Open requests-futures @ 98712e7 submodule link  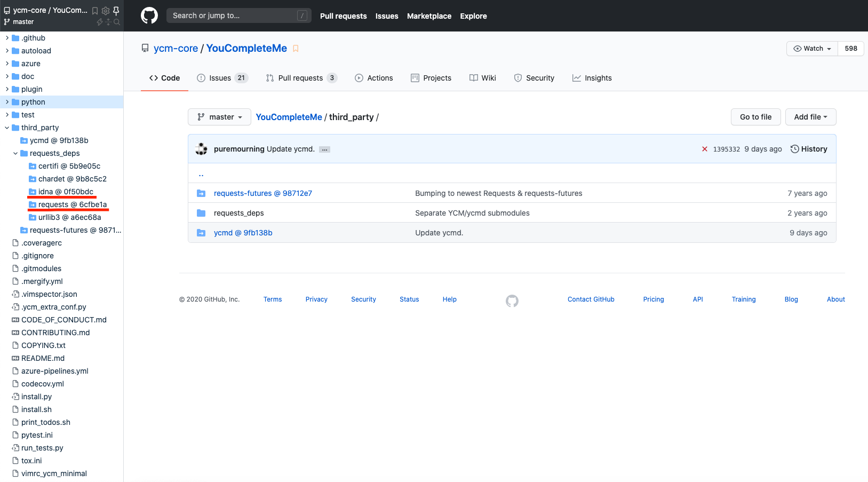[x=263, y=193]
